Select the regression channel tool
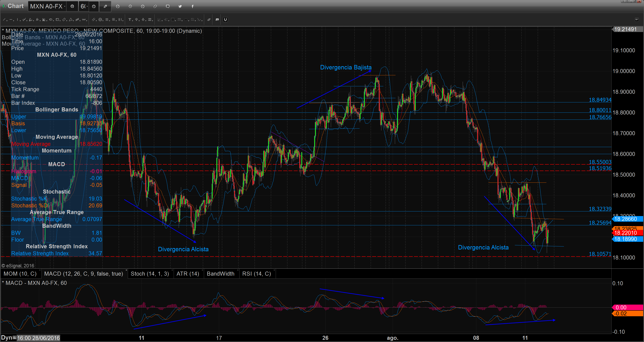This screenshot has height=342, width=644. pyautogui.click(x=77, y=20)
